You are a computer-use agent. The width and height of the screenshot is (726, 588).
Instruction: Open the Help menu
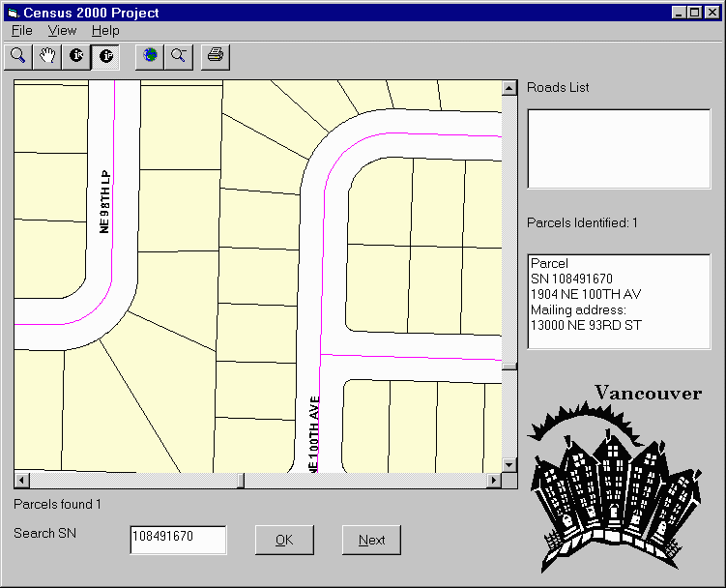click(x=105, y=31)
